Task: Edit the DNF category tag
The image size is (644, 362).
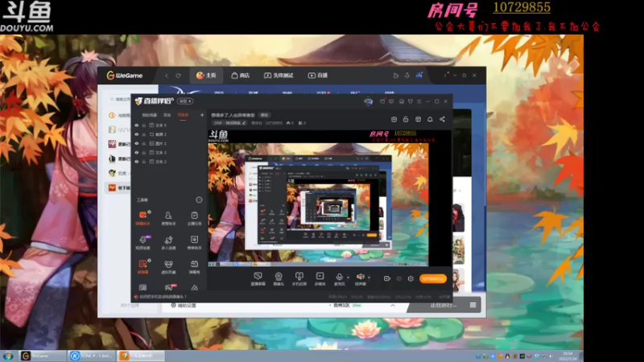Action: click(x=229, y=123)
